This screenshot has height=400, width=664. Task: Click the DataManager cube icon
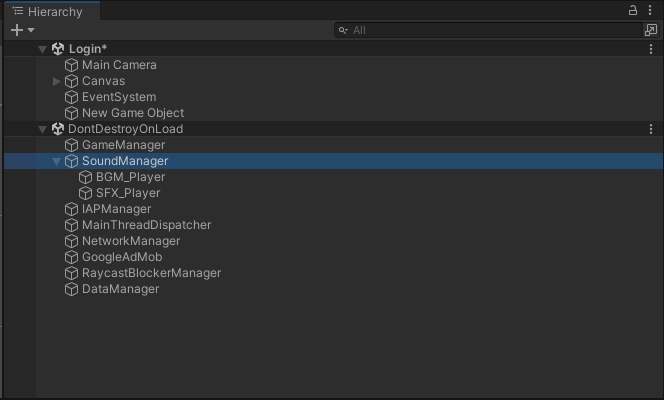pos(72,290)
